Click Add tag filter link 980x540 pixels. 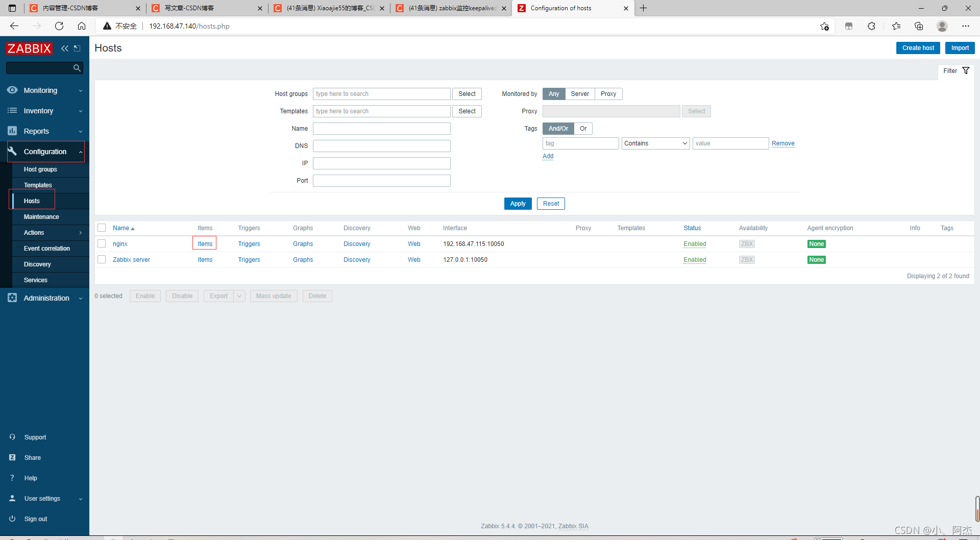548,156
